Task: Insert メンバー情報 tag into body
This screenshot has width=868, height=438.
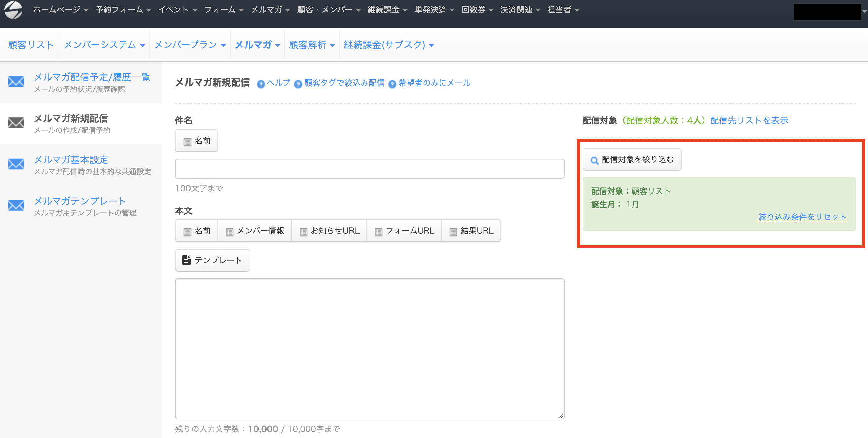Action: pyautogui.click(x=255, y=231)
